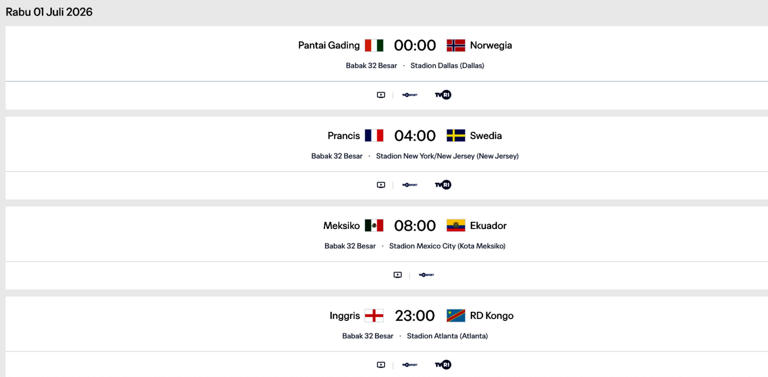
Task: Click the Meksiko flag
Action: pos(374,226)
